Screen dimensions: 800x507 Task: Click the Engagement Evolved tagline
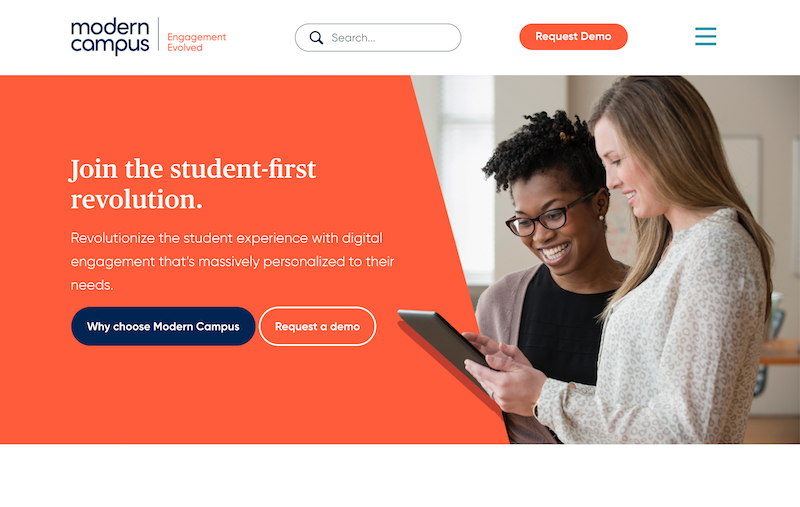click(x=196, y=42)
